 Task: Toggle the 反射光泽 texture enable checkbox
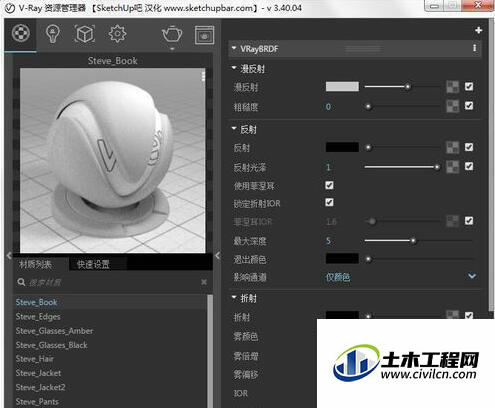[469, 166]
